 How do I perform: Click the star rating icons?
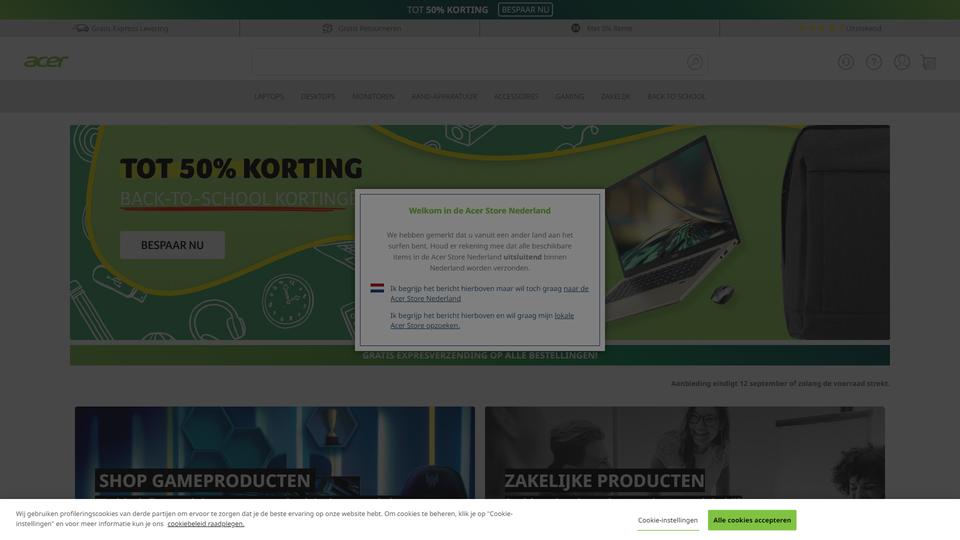click(x=821, y=28)
